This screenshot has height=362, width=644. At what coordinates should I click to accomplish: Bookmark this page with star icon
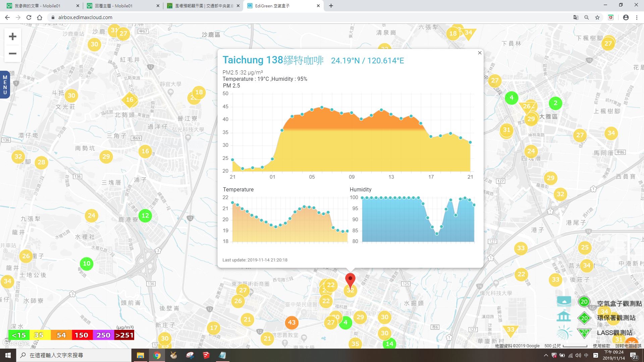pos(597,17)
